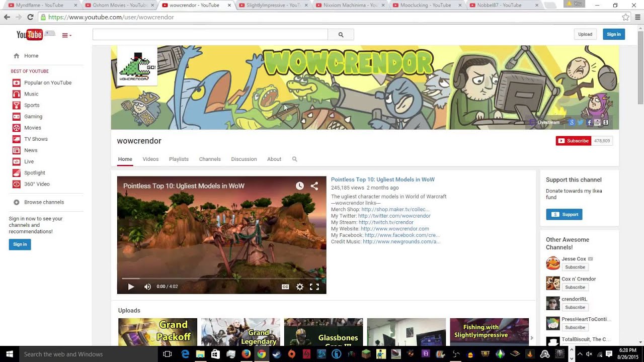Open Spotlight in sidebar
Viewport: 644px width, 362px height.
35,173
